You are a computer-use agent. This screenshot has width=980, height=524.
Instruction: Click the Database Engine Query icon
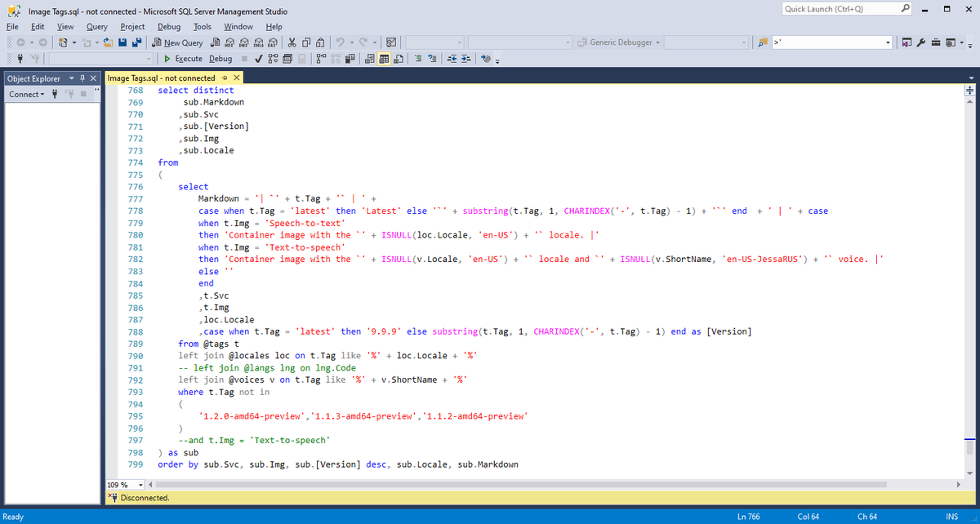coord(215,42)
